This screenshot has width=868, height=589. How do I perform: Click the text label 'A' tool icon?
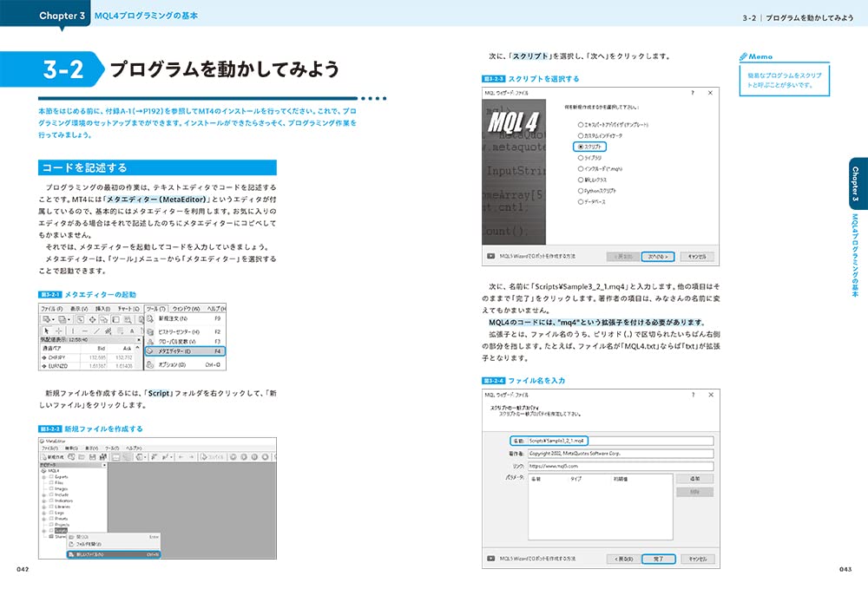point(131,330)
